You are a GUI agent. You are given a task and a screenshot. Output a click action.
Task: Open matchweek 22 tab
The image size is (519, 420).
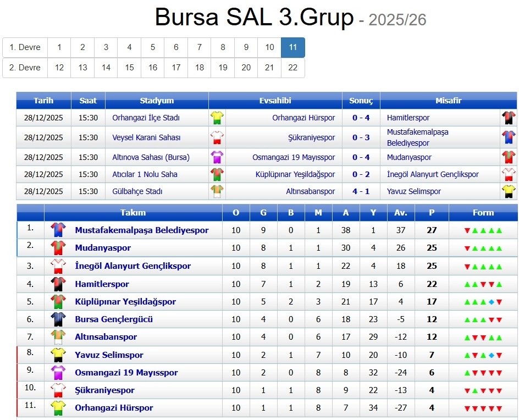292,68
